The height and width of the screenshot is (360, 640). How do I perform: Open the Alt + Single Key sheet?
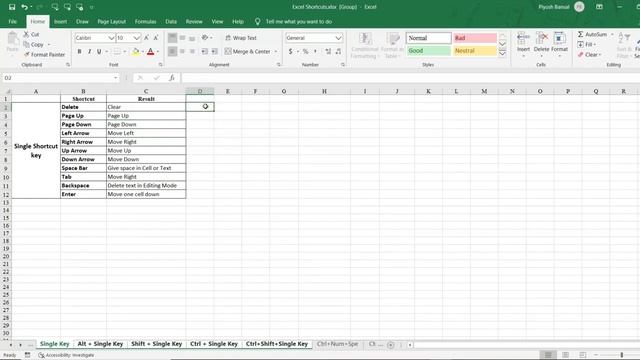[x=100, y=344]
